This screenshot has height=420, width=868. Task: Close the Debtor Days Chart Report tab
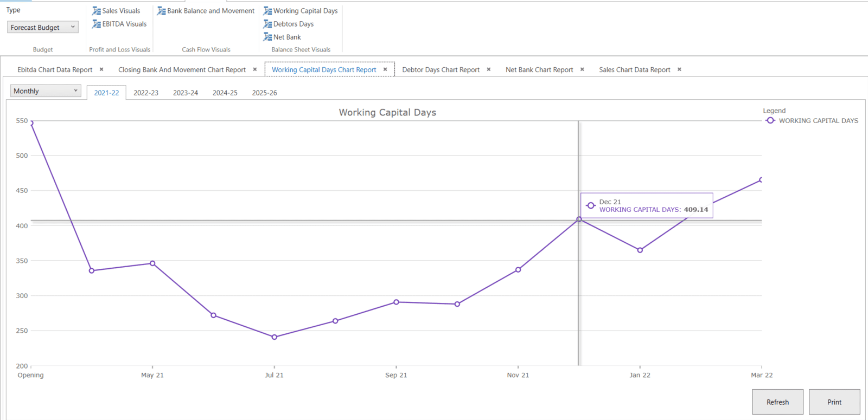(x=489, y=69)
